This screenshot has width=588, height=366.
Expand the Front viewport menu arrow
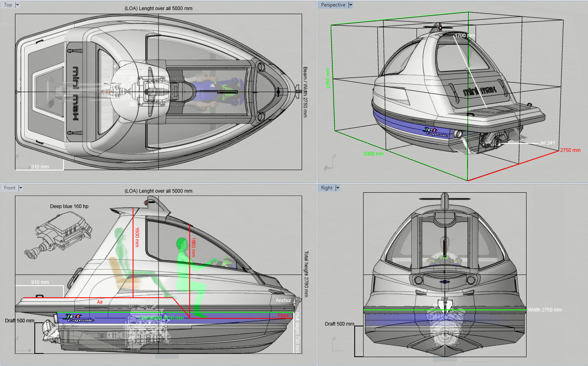click(x=21, y=188)
